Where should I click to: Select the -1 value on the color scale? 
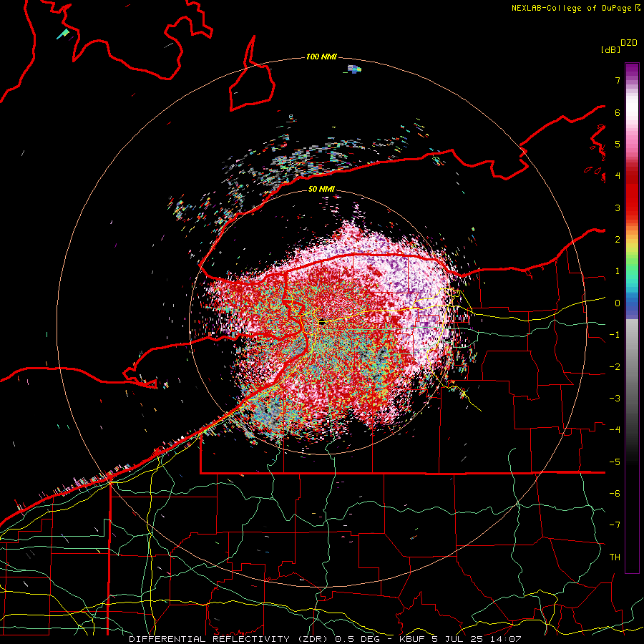(x=615, y=335)
